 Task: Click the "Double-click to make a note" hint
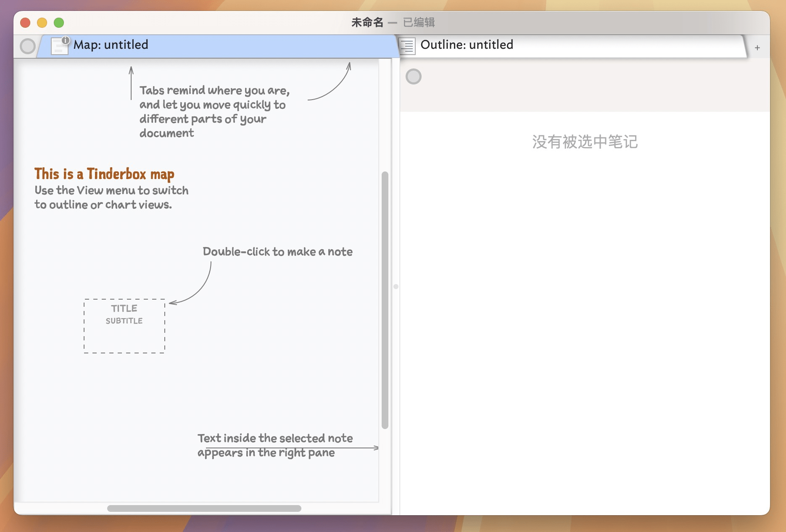277,252
